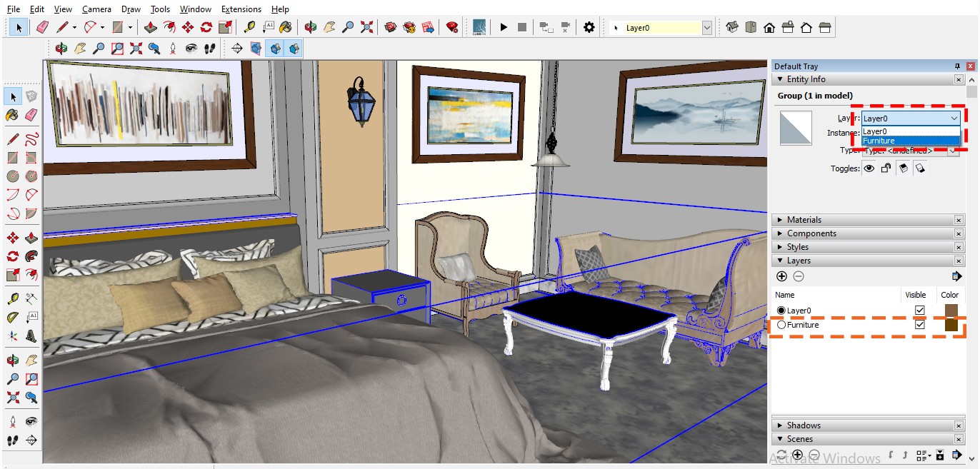Switch to the Iso view house icon

pyautogui.click(x=731, y=27)
